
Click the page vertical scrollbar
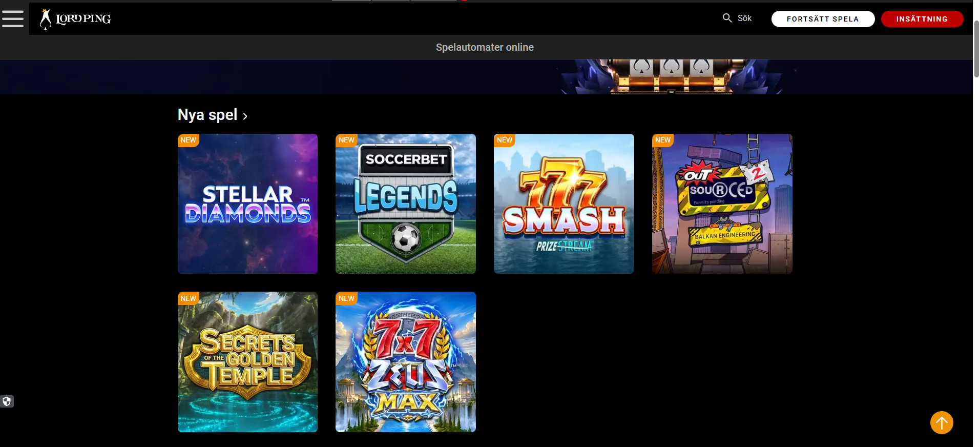(x=976, y=49)
